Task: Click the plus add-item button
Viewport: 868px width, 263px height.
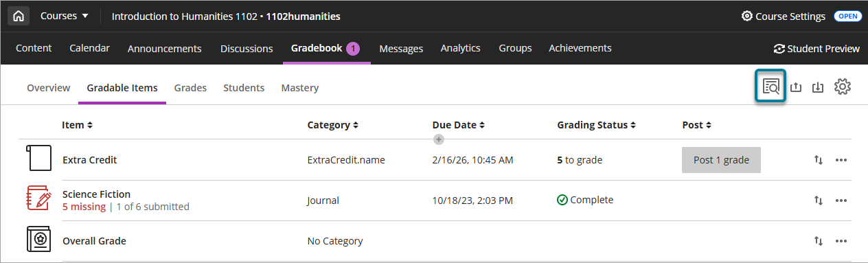Action: coord(439,139)
